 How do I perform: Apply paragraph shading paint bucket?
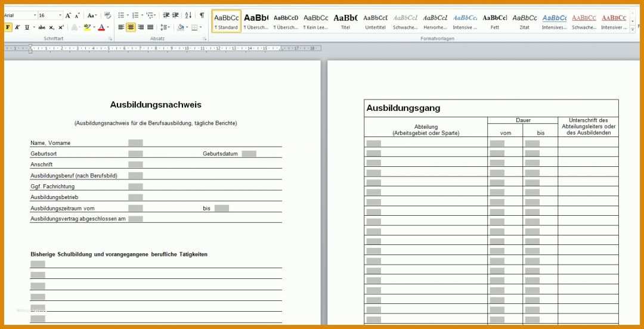point(181,27)
